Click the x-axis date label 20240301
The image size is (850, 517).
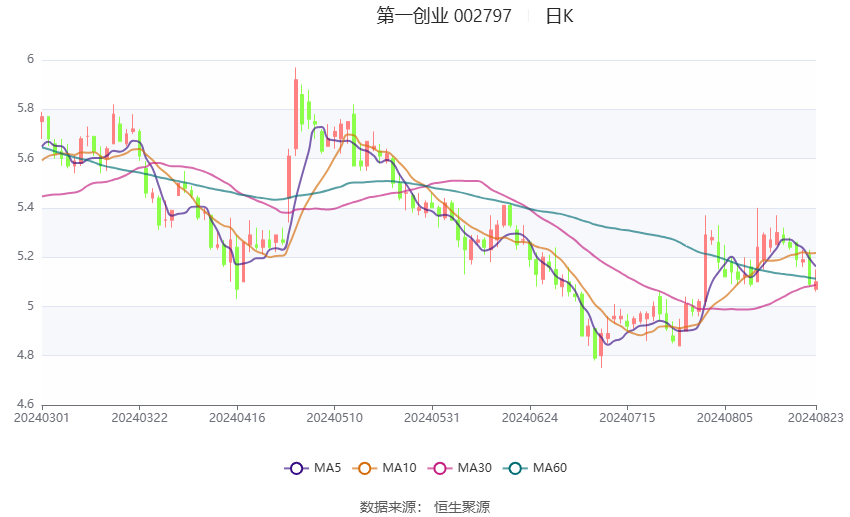coord(42,418)
